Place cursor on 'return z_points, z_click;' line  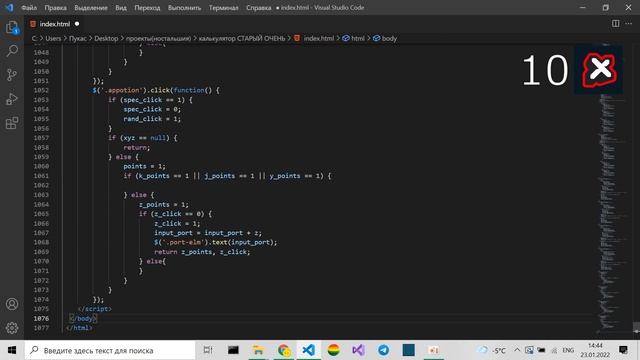202,252
